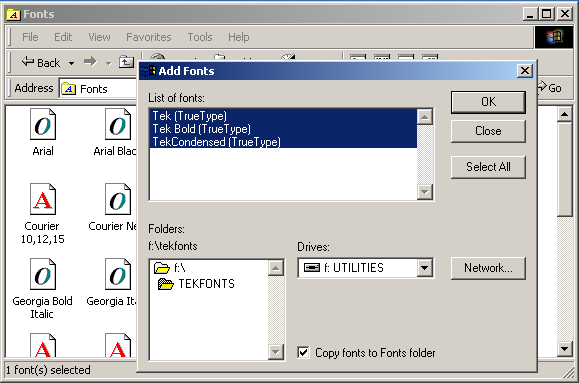Screen dimensions: 579x383
Task: Click the Select All button
Action: pyautogui.click(x=488, y=167)
